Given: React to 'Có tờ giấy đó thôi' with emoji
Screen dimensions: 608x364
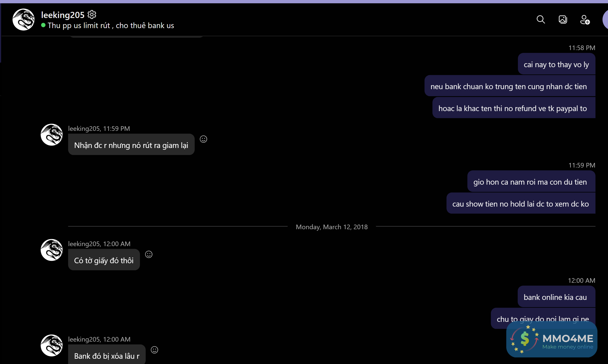Looking at the screenshot, I should [149, 254].
